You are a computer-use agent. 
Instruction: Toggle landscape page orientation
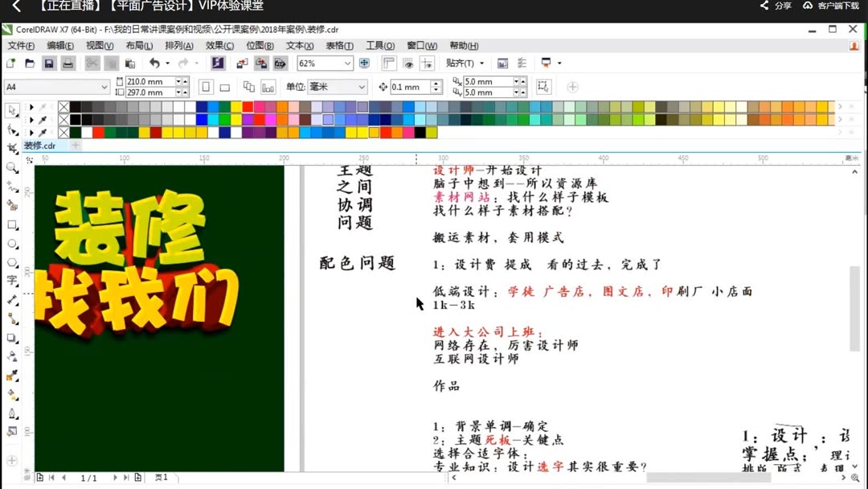pos(226,85)
